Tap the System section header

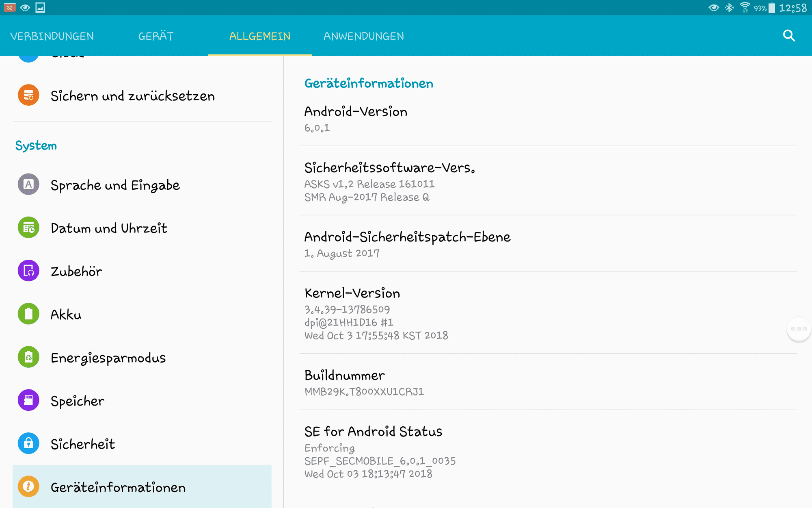[x=36, y=145]
